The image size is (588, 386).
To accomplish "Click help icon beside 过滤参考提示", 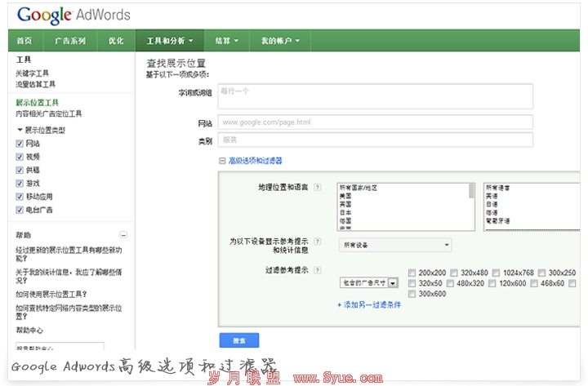I will (x=317, y=269).
